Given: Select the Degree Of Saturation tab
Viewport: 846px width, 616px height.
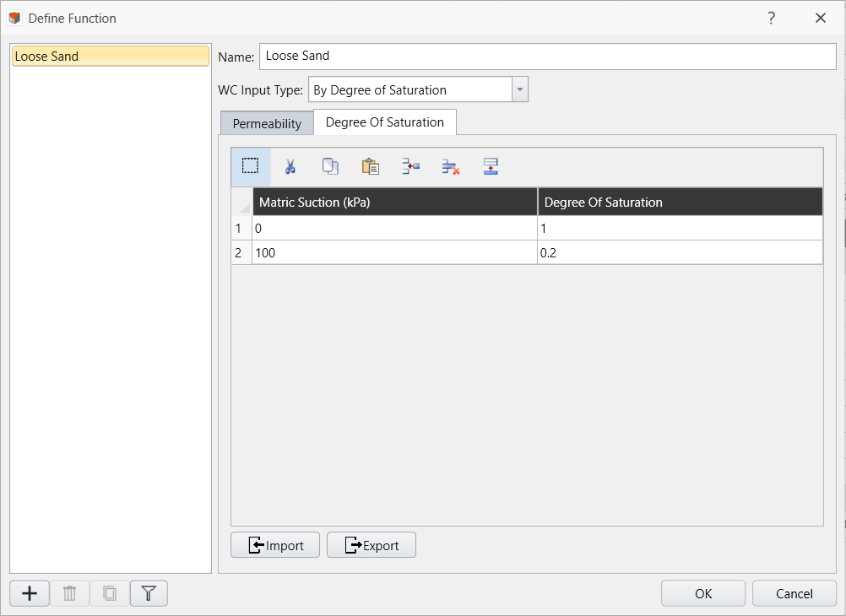Looking at the screenshot, I should (x=385, y=122).
